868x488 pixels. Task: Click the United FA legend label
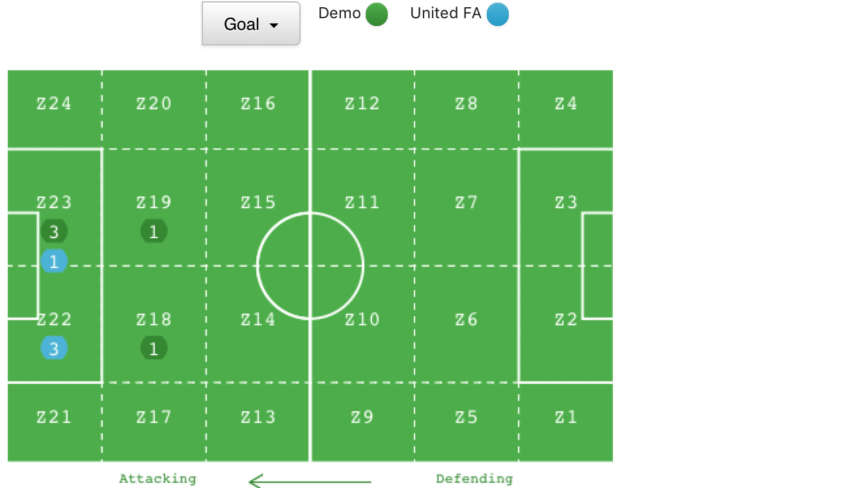(x=446, y=14)
